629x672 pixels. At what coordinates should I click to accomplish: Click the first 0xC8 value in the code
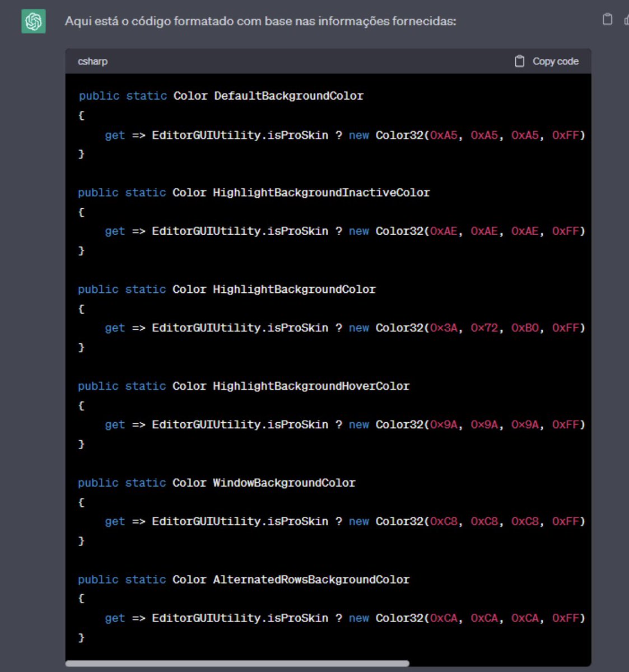coord(444,521)
